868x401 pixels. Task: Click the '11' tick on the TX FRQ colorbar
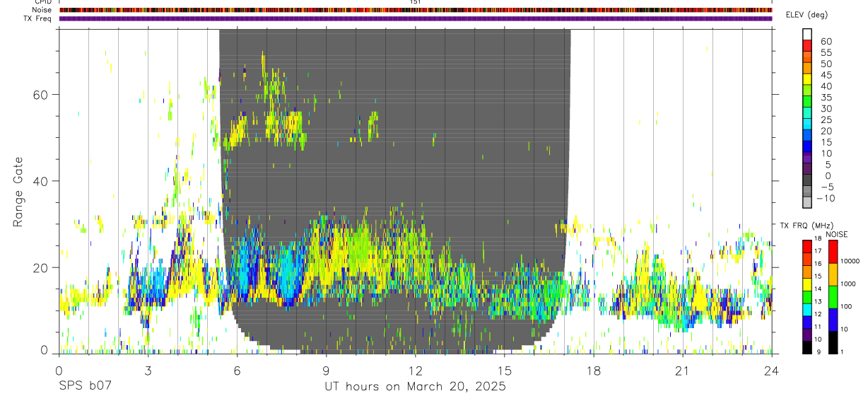click(818, 327)
